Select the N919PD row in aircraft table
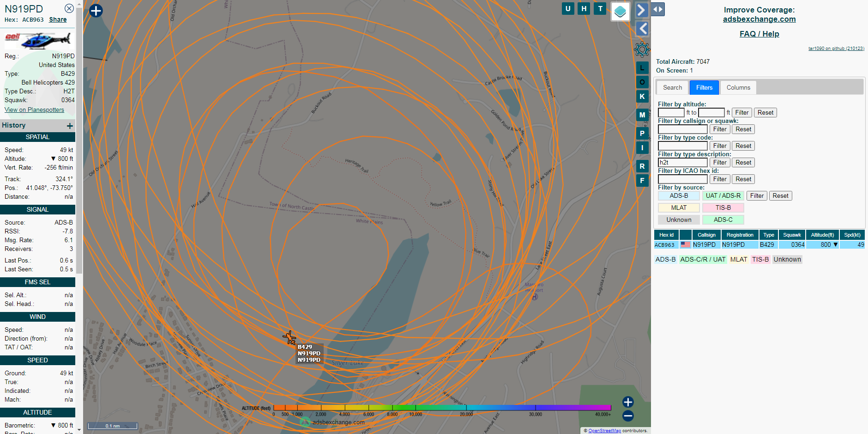The image size is (868, 434). coord(759,245)
